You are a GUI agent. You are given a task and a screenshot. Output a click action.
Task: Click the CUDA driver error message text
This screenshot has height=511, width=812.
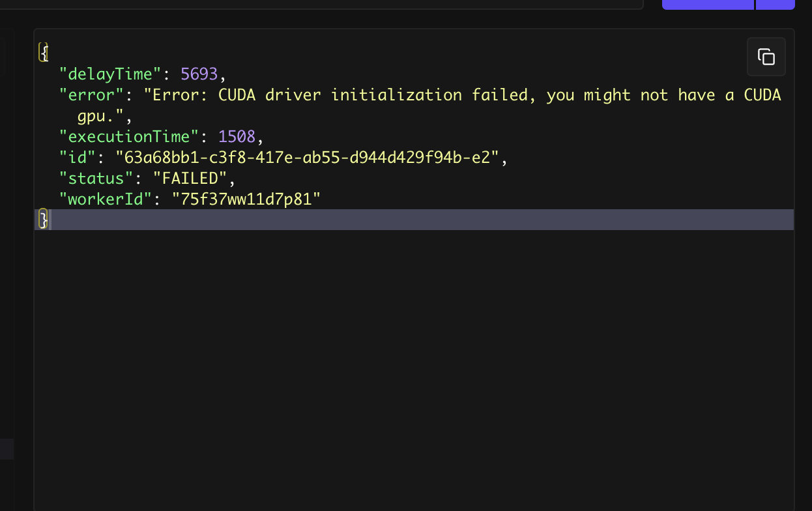pos(456,95)
